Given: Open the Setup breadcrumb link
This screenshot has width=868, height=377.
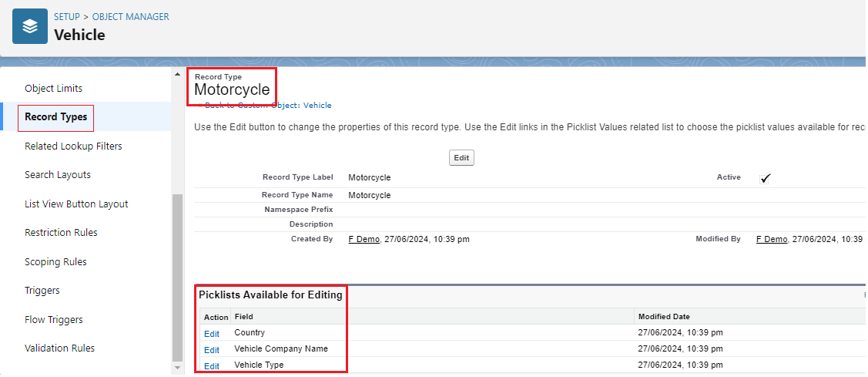Looking at the screenshot, I should (66, 16).
